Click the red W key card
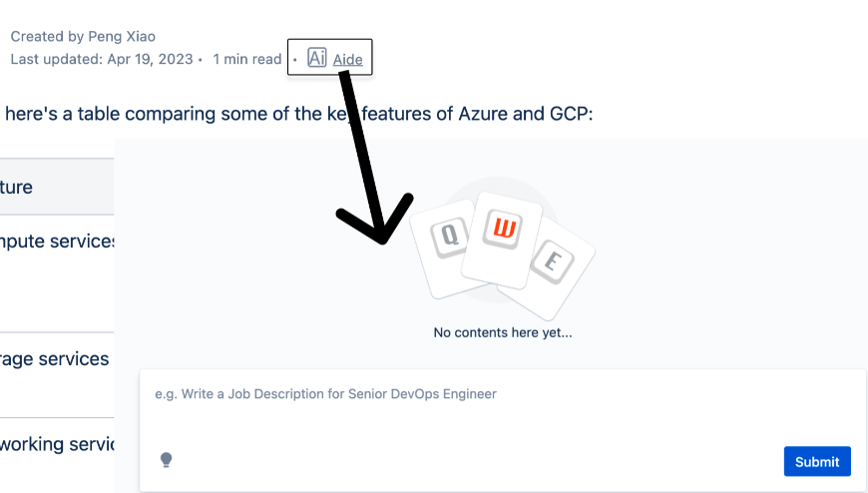 [x=502, y=240]
